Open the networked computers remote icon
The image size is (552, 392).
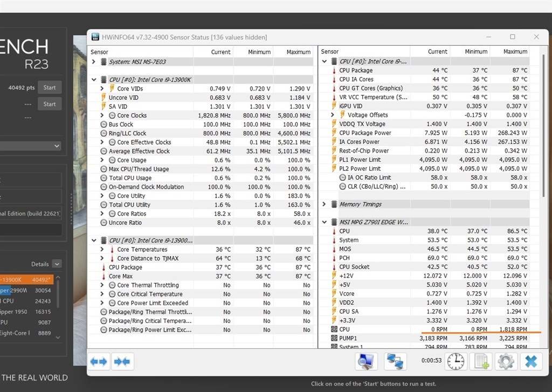[x=395, y=361]
